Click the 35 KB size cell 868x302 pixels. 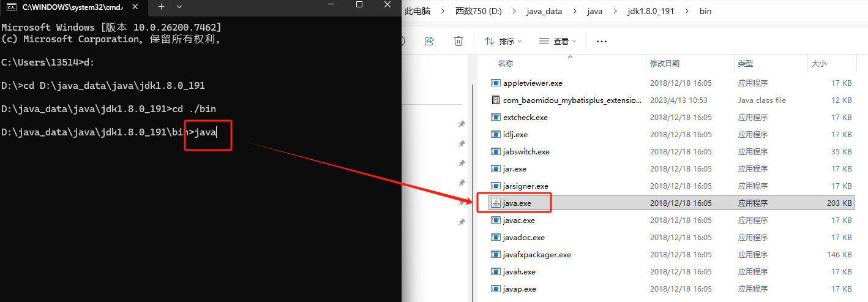pyautogui.click(x=841, y=151)
